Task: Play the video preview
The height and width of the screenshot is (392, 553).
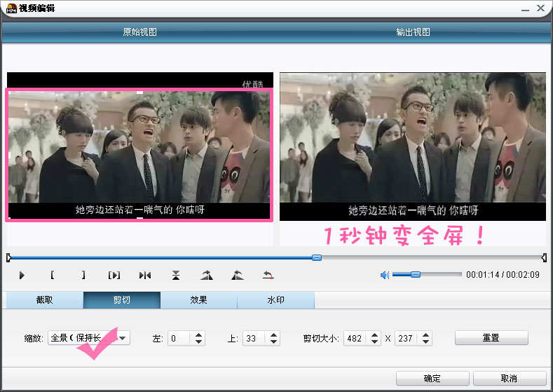Action: tap(22, 275)
